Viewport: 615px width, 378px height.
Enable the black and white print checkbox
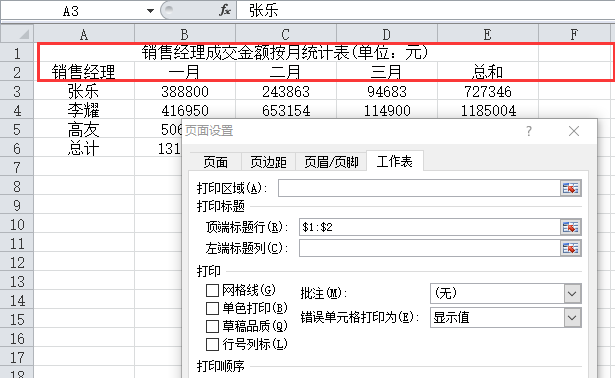pos(212,308)
